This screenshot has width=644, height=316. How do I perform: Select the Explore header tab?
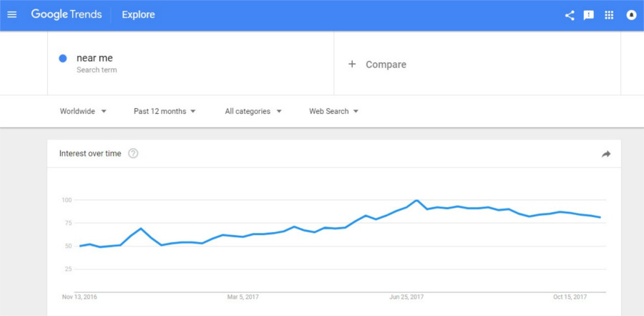pos(138,14)
